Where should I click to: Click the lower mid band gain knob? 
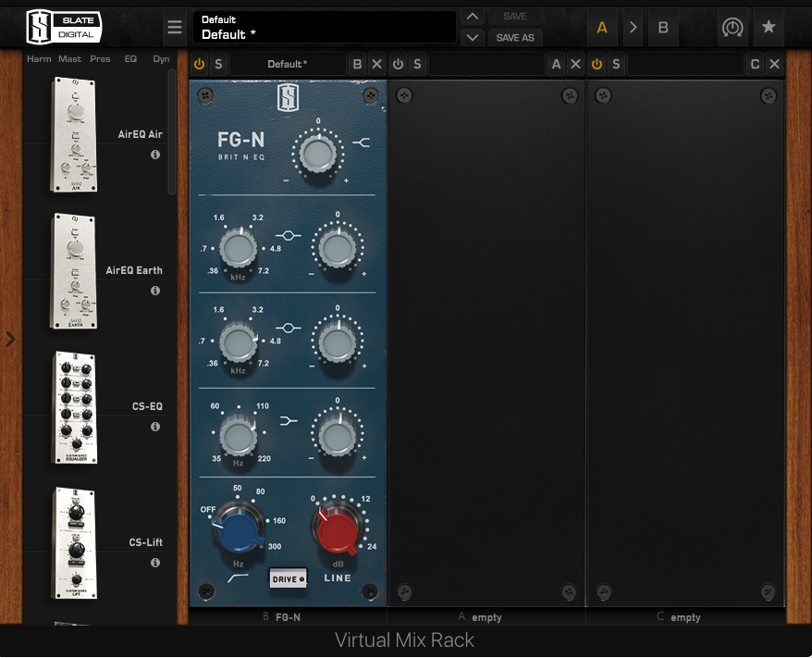coord(338,341)
